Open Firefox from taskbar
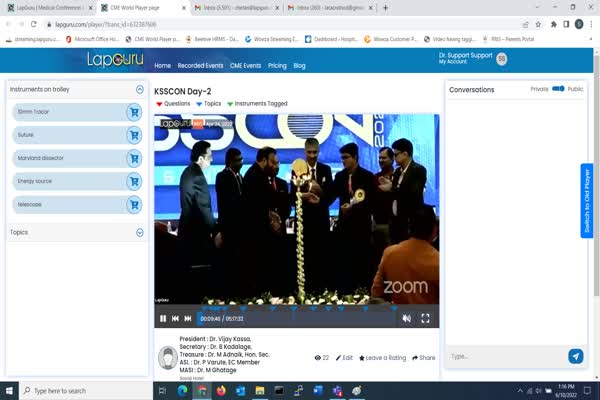The height and width of the screenshot is (400, 600). tap(221, 391)
